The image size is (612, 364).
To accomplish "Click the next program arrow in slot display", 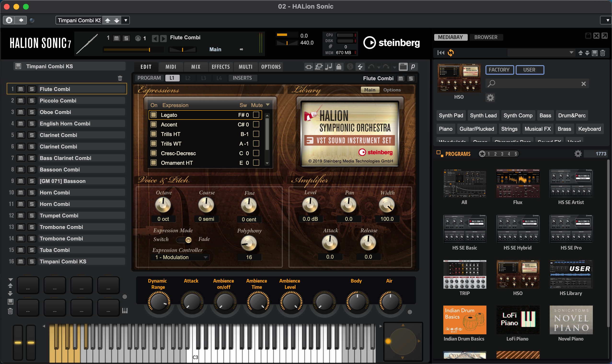I will (163, 38).
